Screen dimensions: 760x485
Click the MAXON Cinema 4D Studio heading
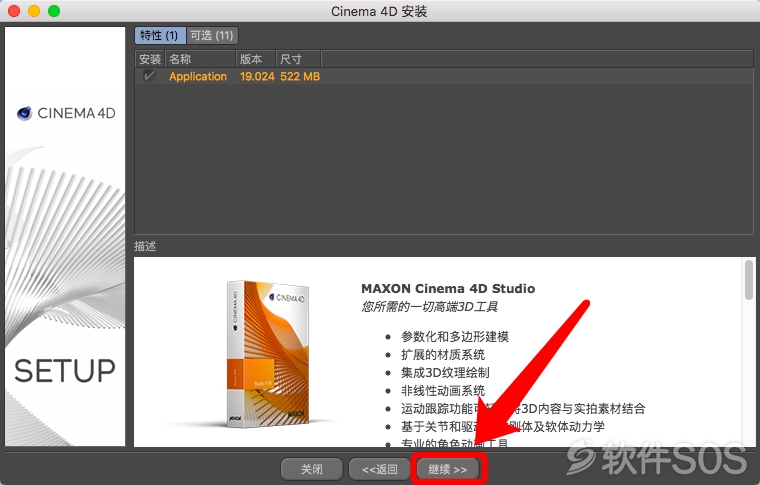448,289
